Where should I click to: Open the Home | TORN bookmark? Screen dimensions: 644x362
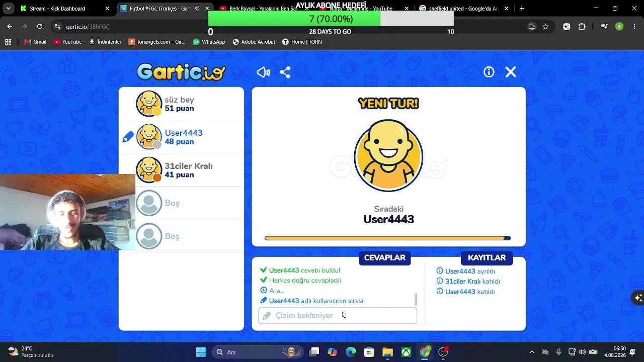click(302, 42)
